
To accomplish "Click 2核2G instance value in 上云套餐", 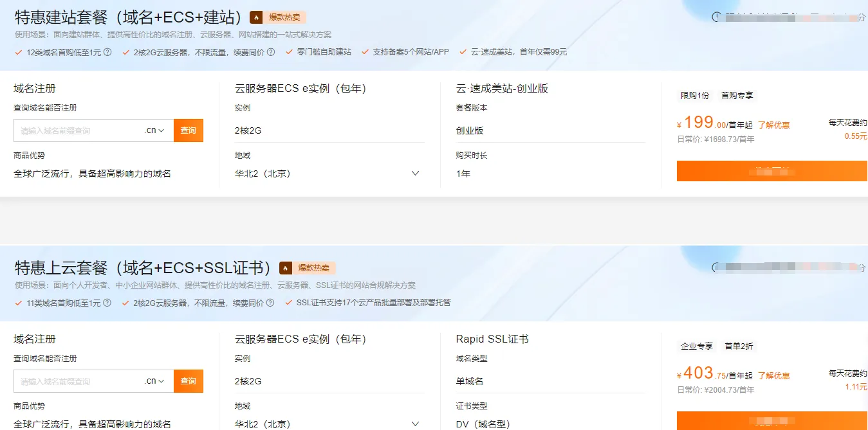I will [248, 381].
